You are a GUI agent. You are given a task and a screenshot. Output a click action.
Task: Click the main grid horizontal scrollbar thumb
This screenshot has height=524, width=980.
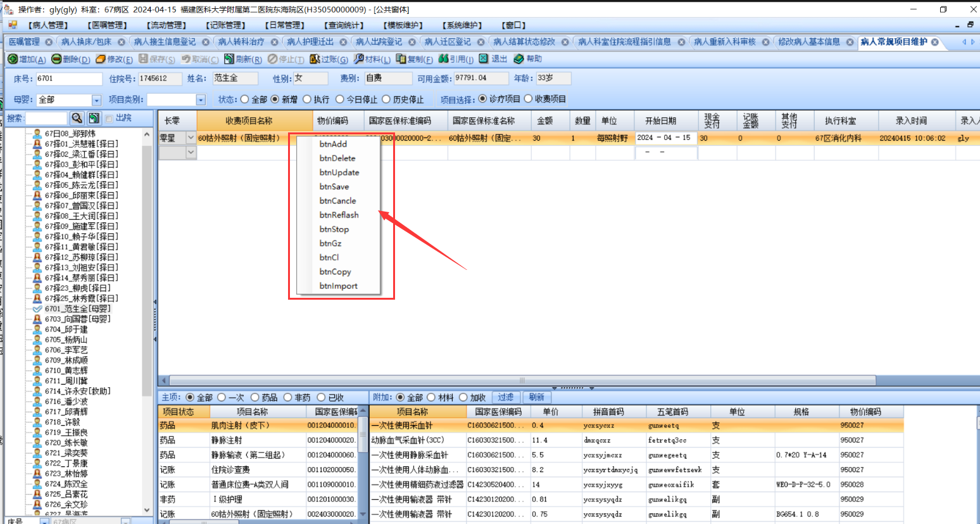(522, 381)
